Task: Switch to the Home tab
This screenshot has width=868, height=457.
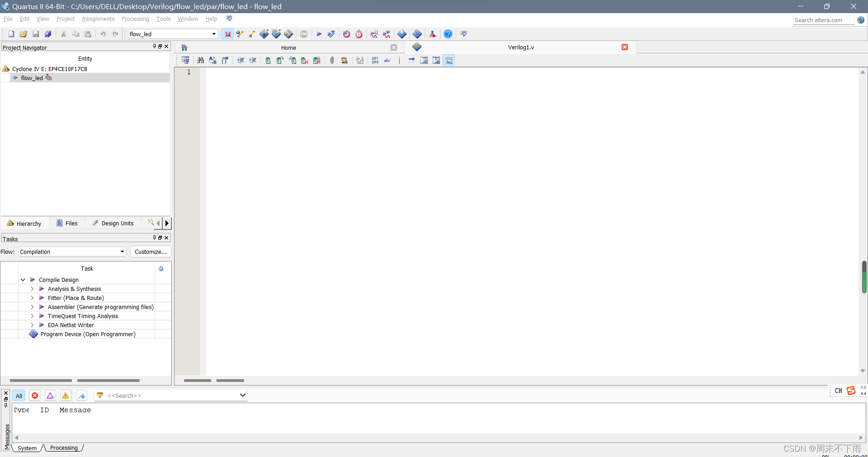Action: [288, 48]
